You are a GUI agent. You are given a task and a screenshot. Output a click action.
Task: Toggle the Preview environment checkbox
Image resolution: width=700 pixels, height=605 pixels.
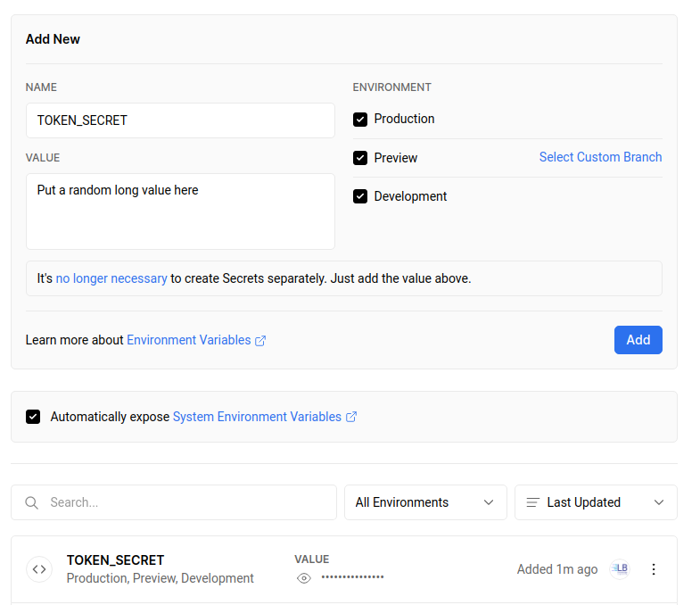[360, 158]
